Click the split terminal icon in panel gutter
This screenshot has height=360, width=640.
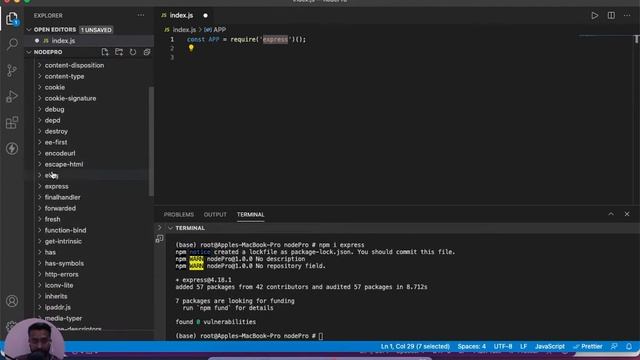tap(160, 239)
